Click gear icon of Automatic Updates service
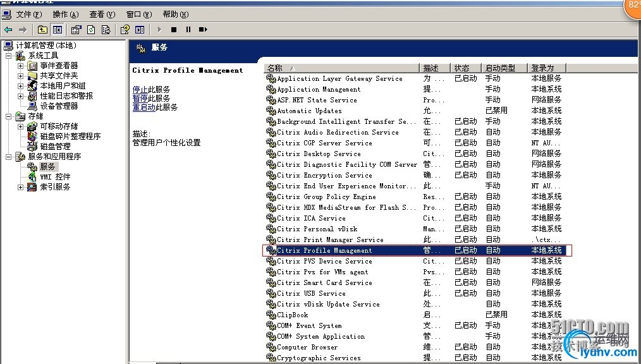Screen dimensions: 641x364 (271, 111)
